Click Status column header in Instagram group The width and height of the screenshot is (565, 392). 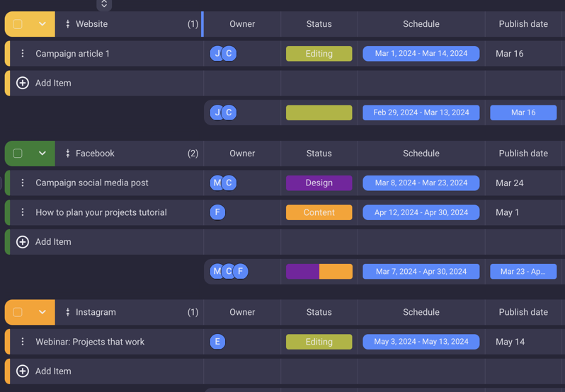pyautogui.click(x=319, y=312)
